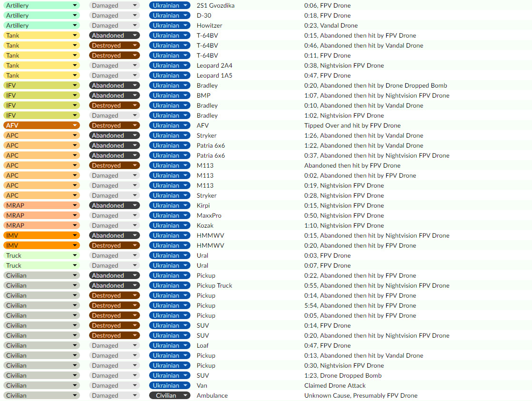The width and height of the screenshot is (532, 401).
Task: Select the '0:13, Abandoned then hit by Vandal Drone' note
Action: 364,356
